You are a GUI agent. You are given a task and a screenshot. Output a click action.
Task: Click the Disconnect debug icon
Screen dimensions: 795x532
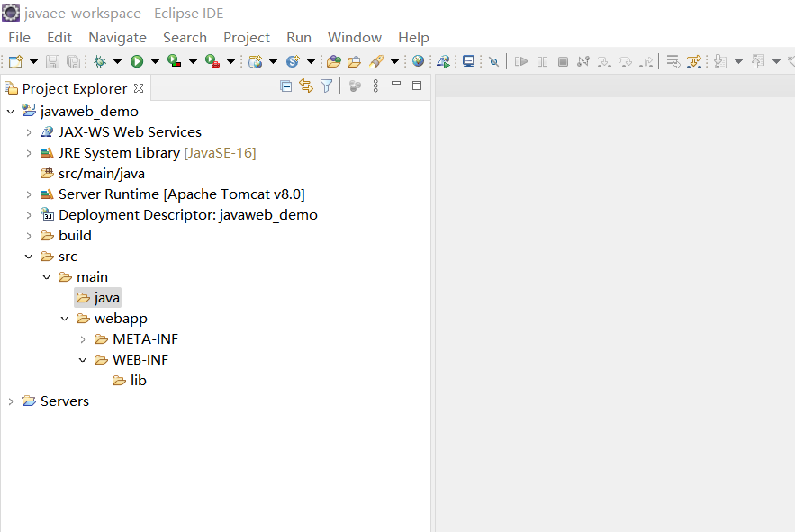583,61
